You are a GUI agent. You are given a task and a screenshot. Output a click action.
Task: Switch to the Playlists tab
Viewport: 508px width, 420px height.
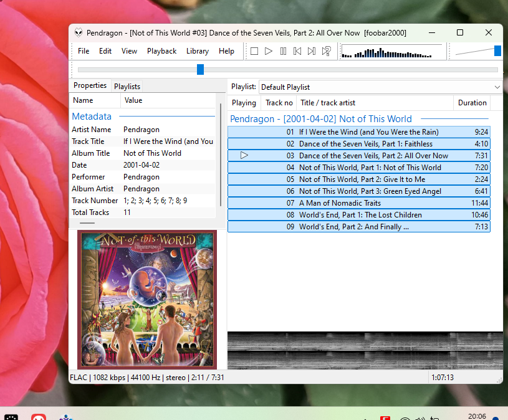click(x=127, y=87)
